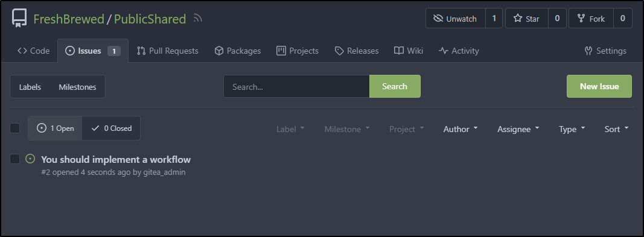Open the Author filter dropdown

tap(461, 129)
